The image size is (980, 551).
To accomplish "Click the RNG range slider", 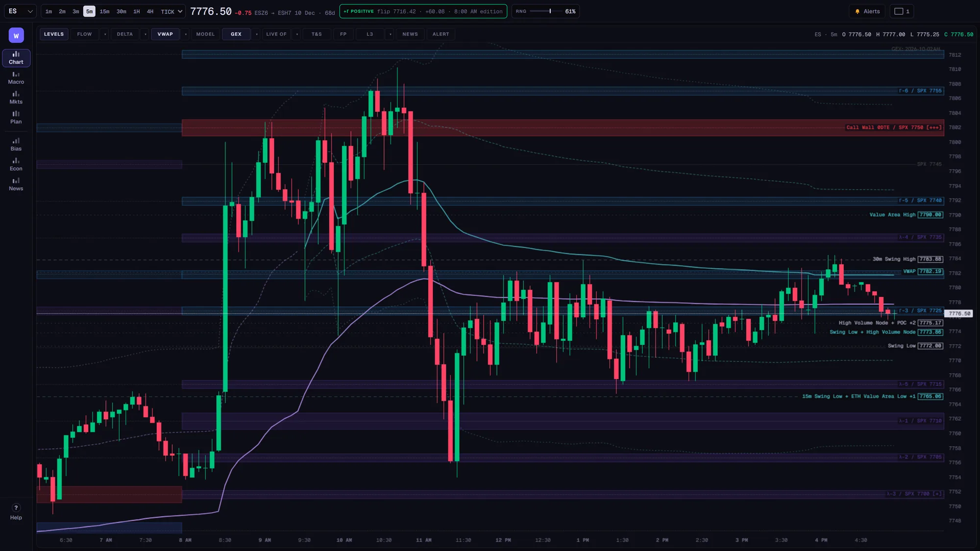I will (545, 11).
